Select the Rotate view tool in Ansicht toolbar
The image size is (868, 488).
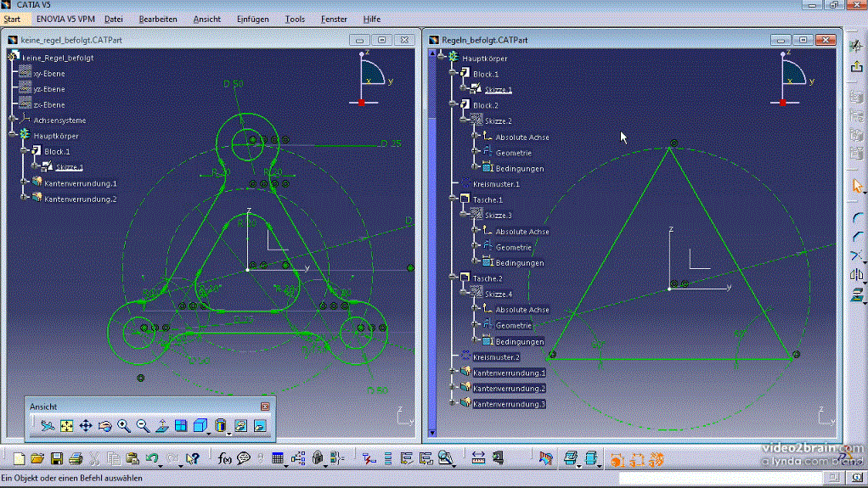[104, 426]
